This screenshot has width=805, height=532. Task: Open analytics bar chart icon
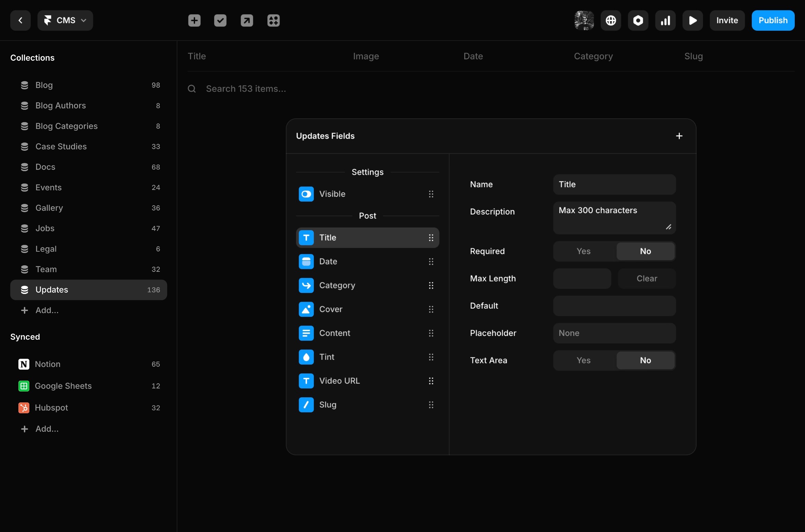point(665,20)
